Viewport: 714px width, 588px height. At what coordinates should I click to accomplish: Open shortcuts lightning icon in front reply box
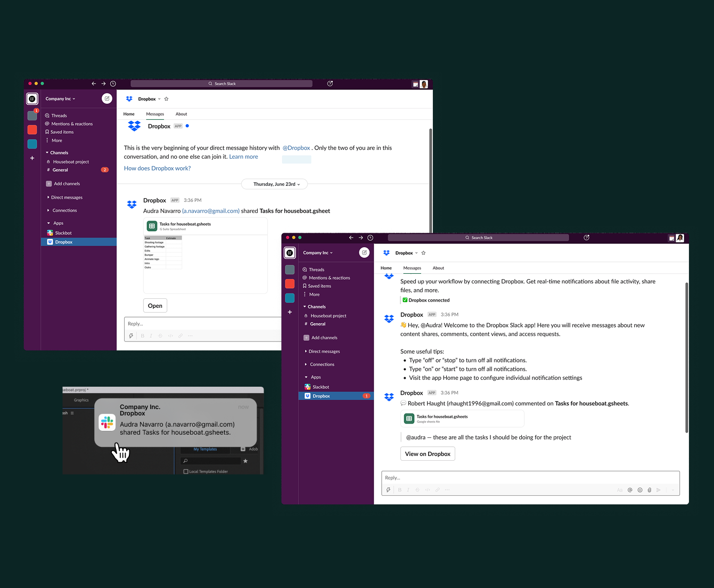pyautogui.click(x=388, y=489)
